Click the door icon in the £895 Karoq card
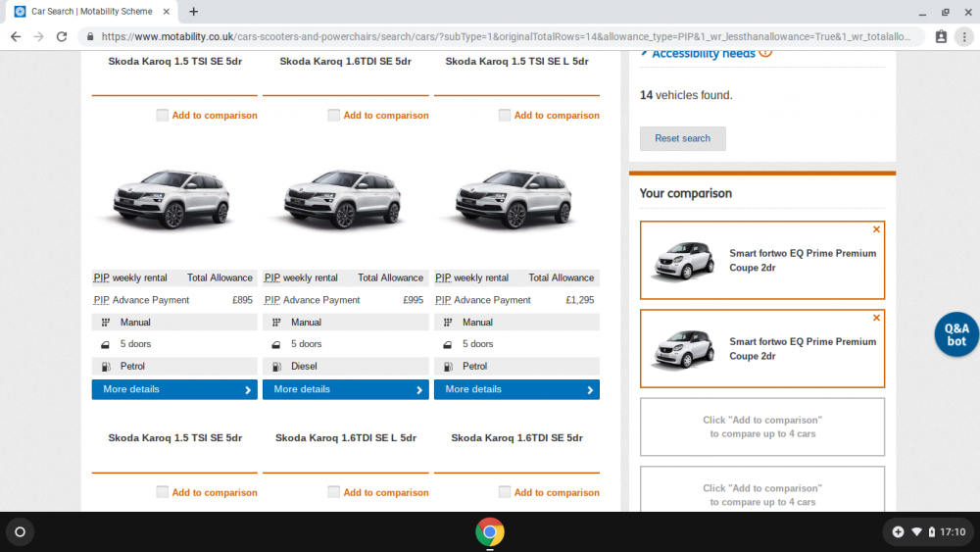 tap(106, 344)
